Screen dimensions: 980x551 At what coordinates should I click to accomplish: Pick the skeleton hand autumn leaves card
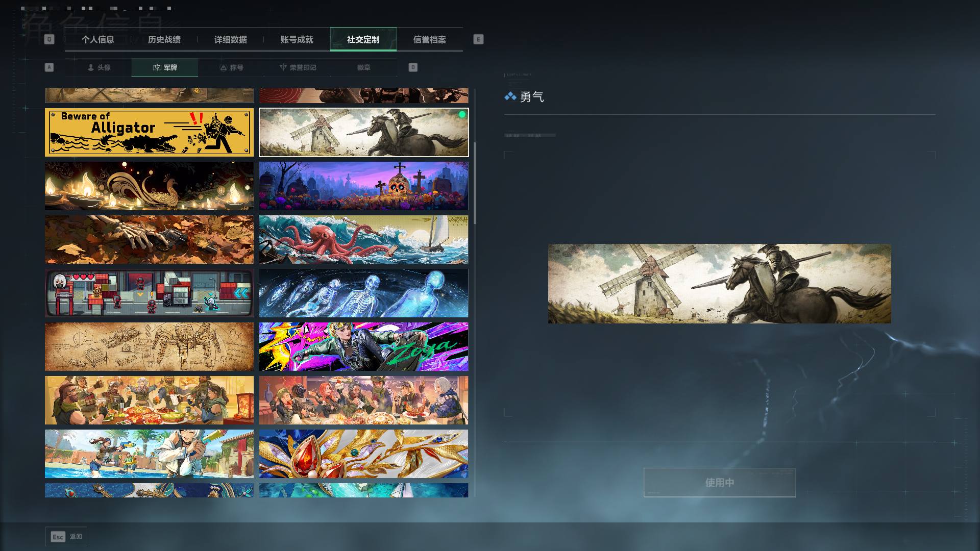[149, 239]
